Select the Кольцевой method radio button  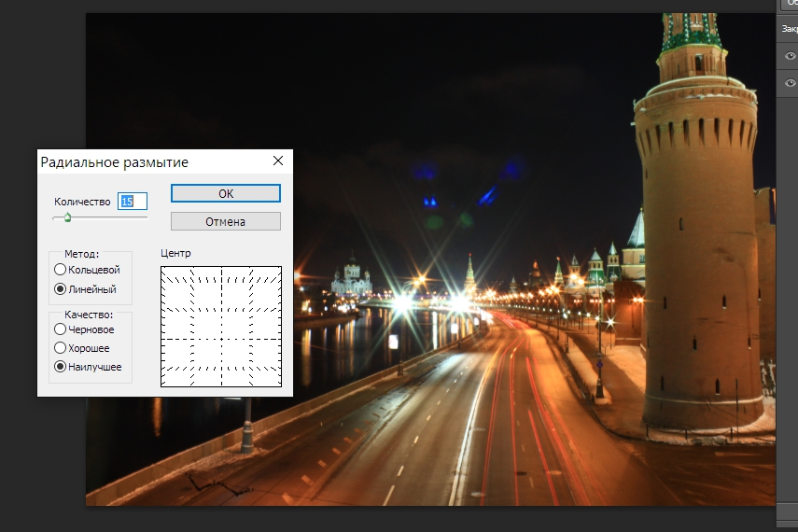point(61,270)
